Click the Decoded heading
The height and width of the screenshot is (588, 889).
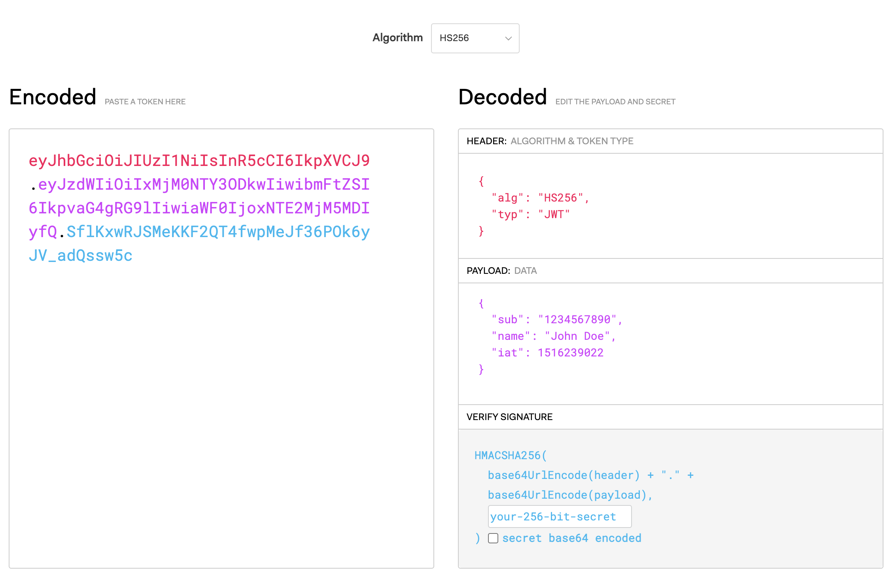pos(503,97)
